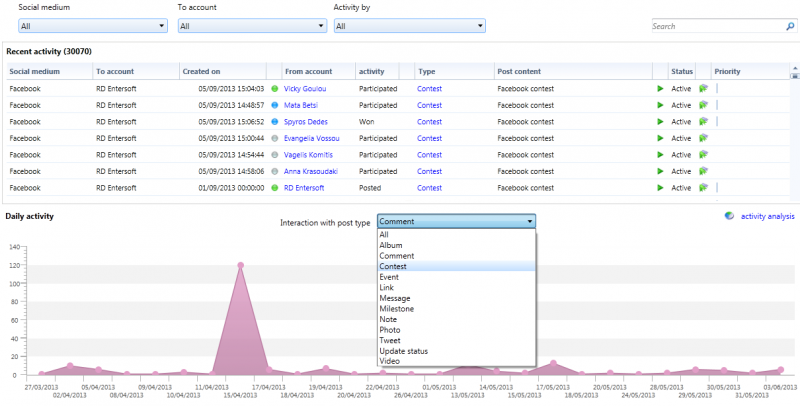Select Event in post type list

(x=457, y=277)
